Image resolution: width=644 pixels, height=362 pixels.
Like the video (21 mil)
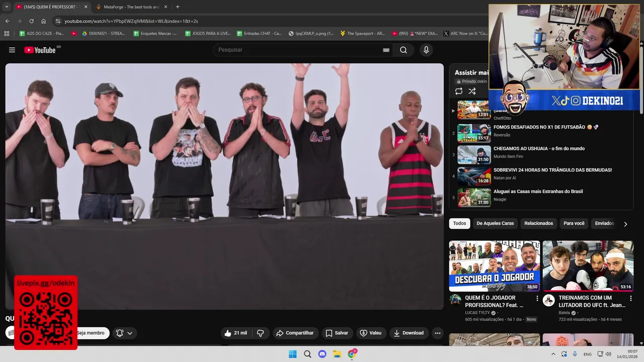[235, 333]
